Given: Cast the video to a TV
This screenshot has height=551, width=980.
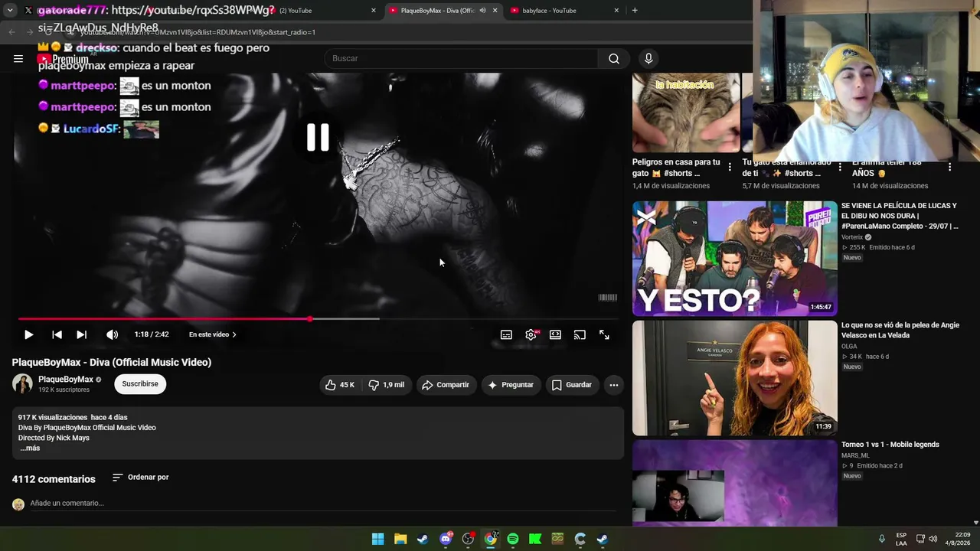Looking at the screenshot, I should coord(580,334).
